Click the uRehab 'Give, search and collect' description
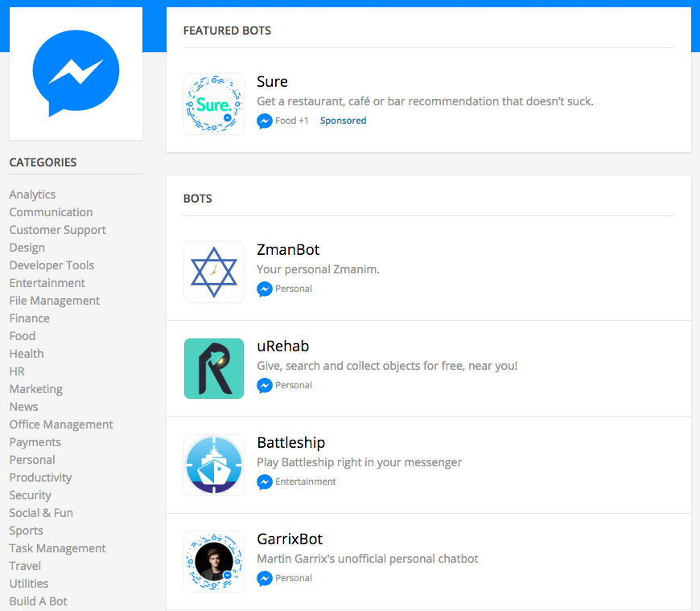Screen dimensions: 700x611 coord(387,366)
